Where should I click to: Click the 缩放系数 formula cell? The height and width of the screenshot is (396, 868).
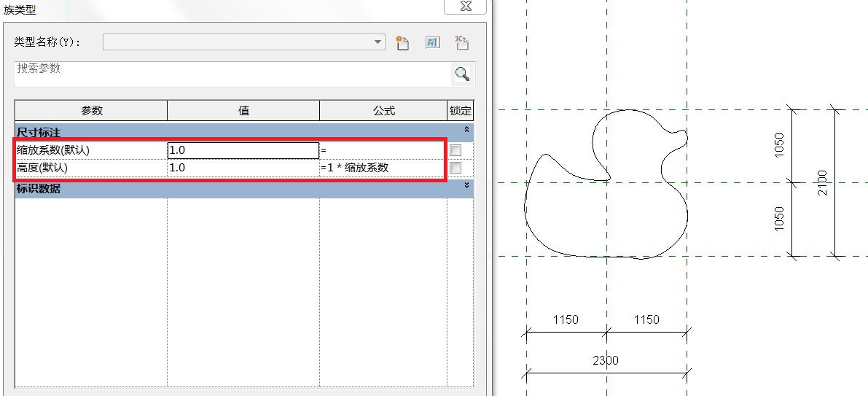pos(383,150)
